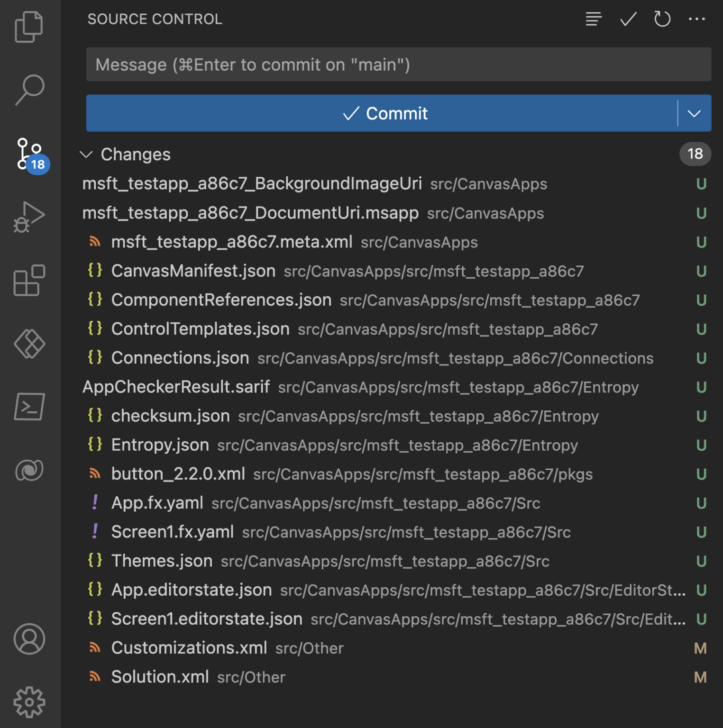
Task: Open the Commit button dropdown arrow
Action: point(694,113)
